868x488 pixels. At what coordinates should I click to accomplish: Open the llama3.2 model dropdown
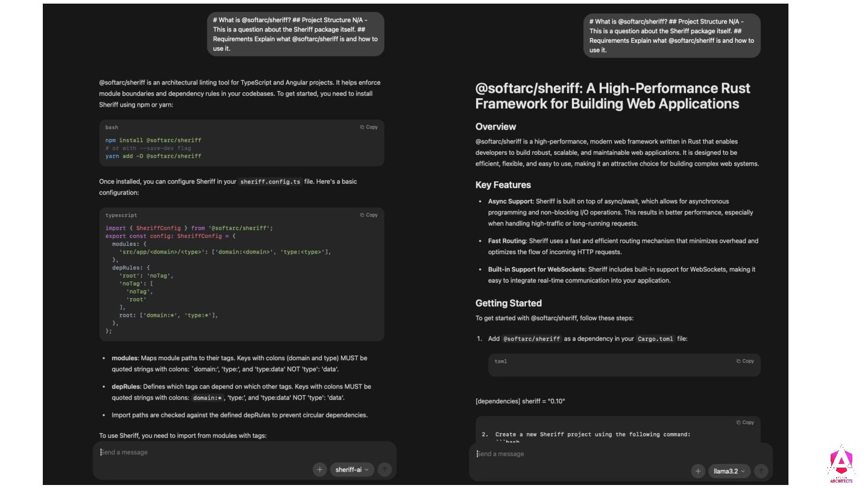729,471
